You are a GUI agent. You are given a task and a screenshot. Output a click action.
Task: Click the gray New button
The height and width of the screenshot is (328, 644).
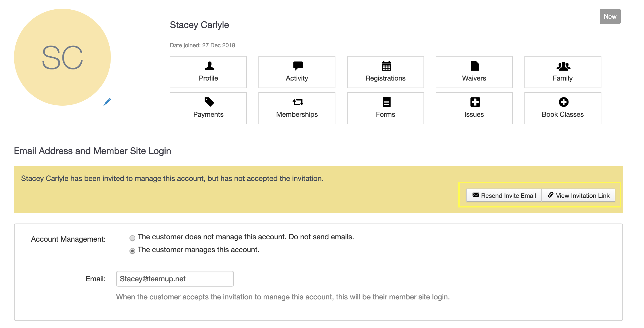610,17
